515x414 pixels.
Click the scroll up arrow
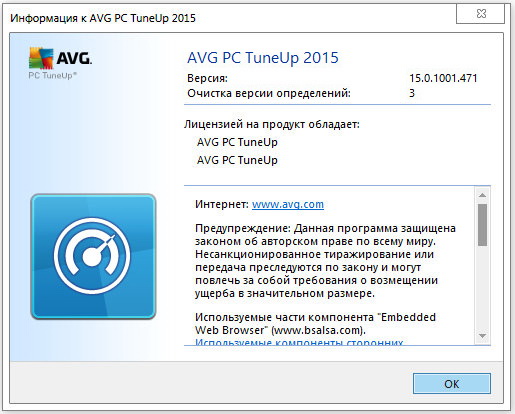482,195
